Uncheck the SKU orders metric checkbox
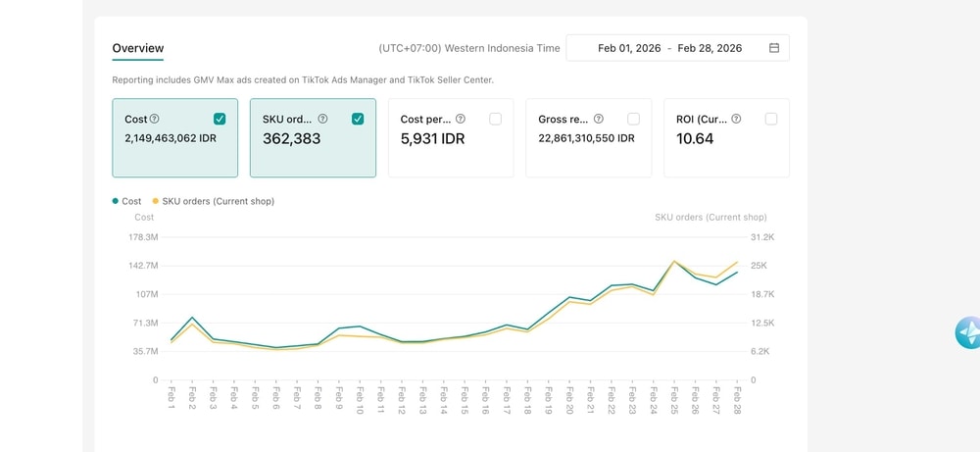Image resolution: width=980 pixels, height=452 pixels. pos(358,119)
